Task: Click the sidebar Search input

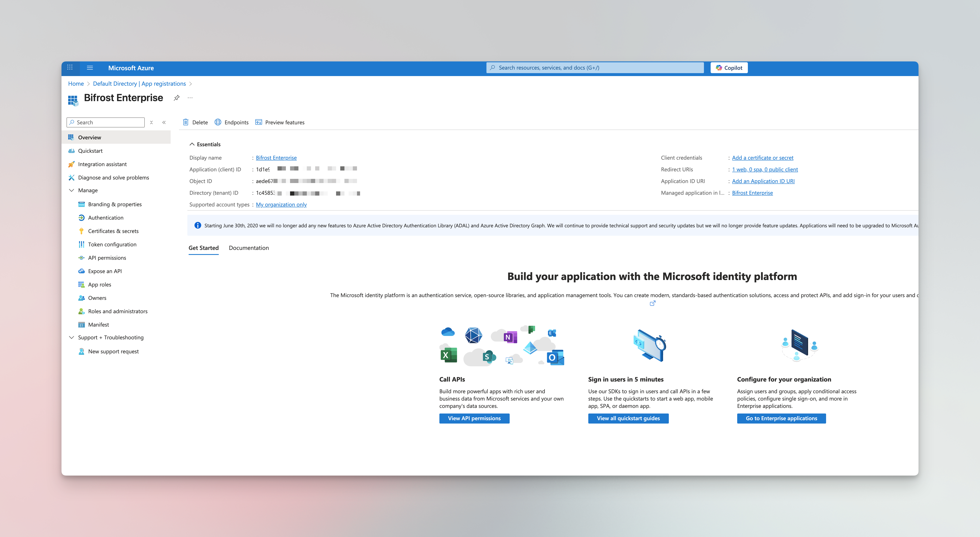Action: coord(105,122)
